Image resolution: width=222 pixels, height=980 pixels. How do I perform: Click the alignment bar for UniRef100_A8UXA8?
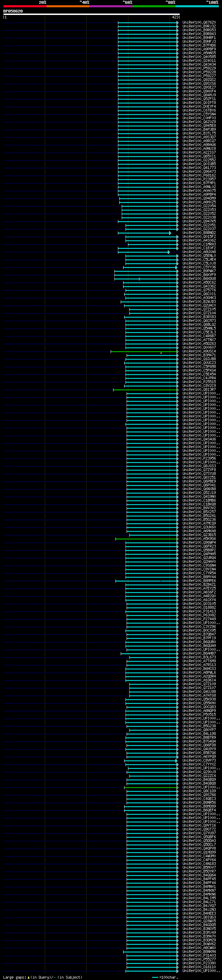[x=144, y=252]
